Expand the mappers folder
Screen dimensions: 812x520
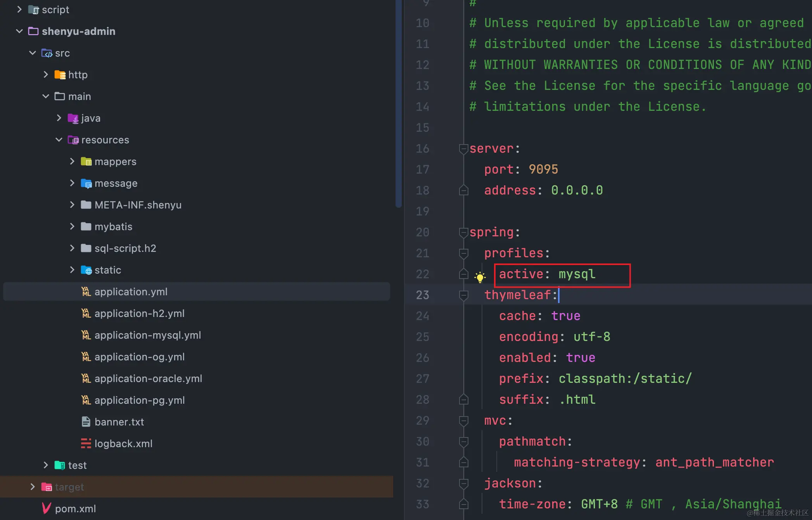[72, 162]
